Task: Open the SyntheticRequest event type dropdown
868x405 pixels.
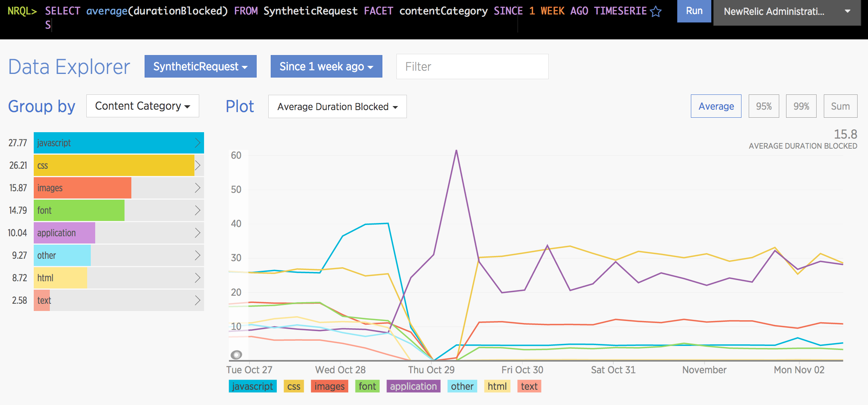Action: (x=200, y=66)
